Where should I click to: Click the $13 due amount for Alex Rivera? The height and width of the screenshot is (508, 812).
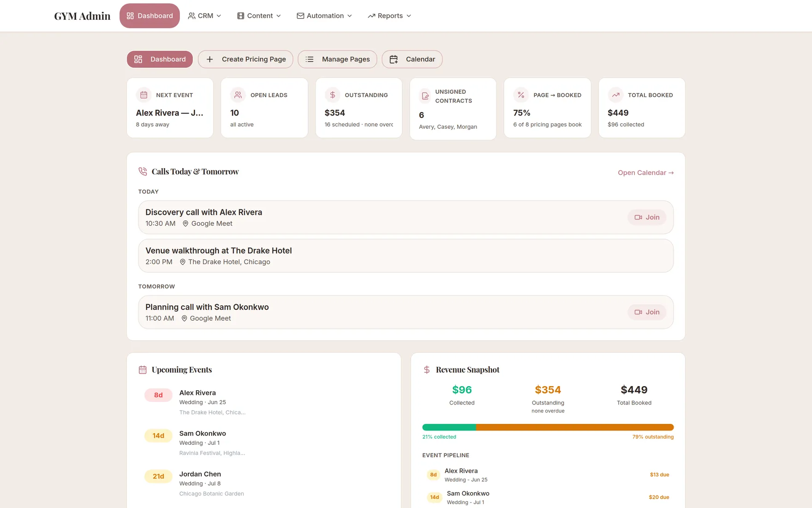pyautogui.click(x=659, y=475)
